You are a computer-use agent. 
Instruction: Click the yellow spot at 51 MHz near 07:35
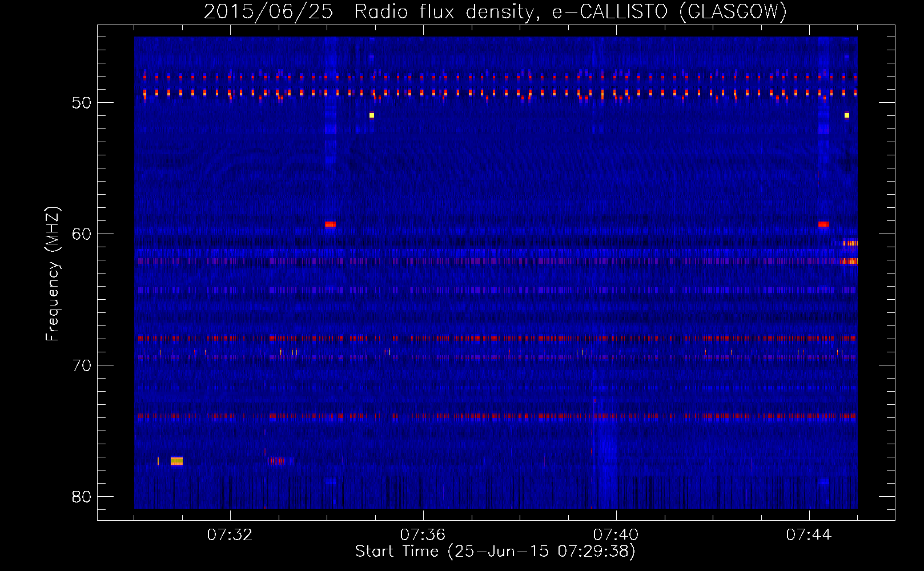(372, 115)
